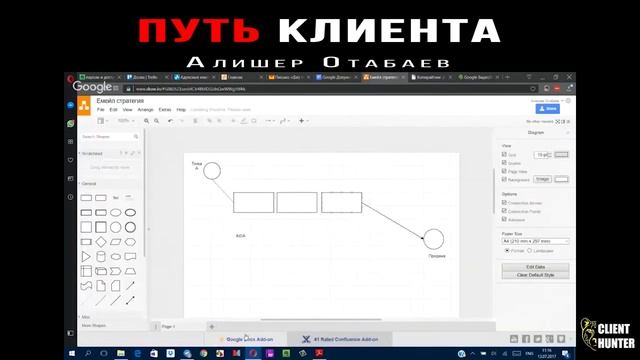Image resolution: width=640 pixels, height=360 pixels.
Task: Collapse the Scratchpad section
Action: pos(91,153)
